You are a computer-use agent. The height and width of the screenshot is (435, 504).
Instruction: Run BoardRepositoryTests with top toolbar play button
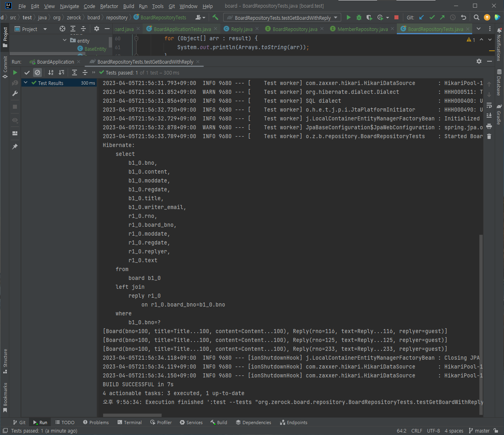(x=348, y=17)
